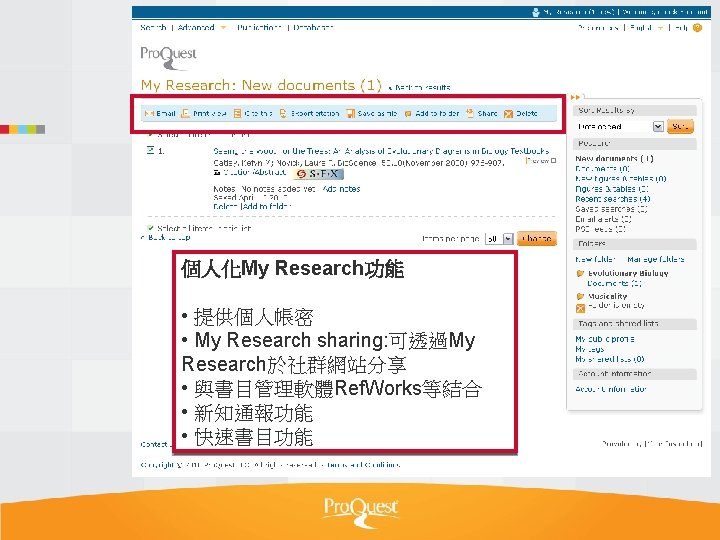Open Recent searches (4) in sidebar

point(613,199)
